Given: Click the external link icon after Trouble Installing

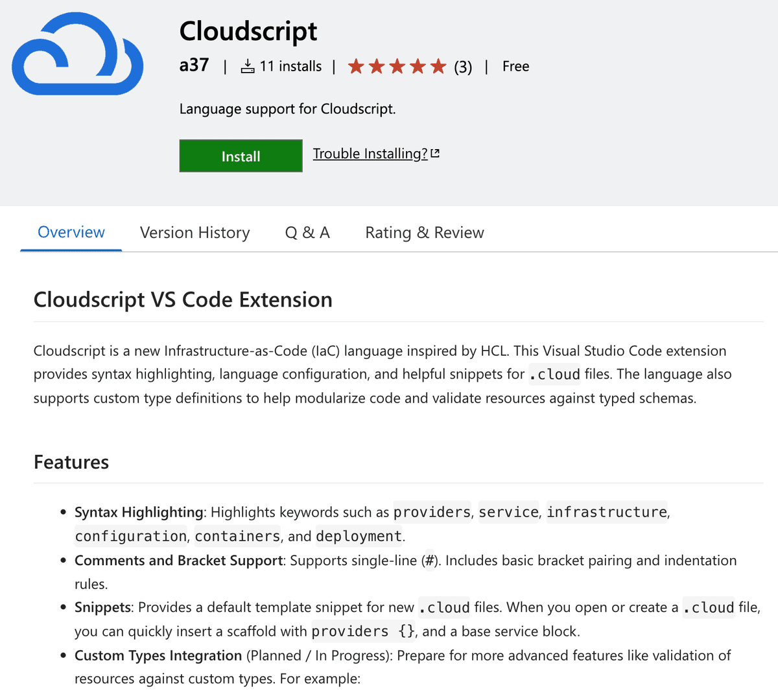Looking at the screenshot, I should point(435,154).
